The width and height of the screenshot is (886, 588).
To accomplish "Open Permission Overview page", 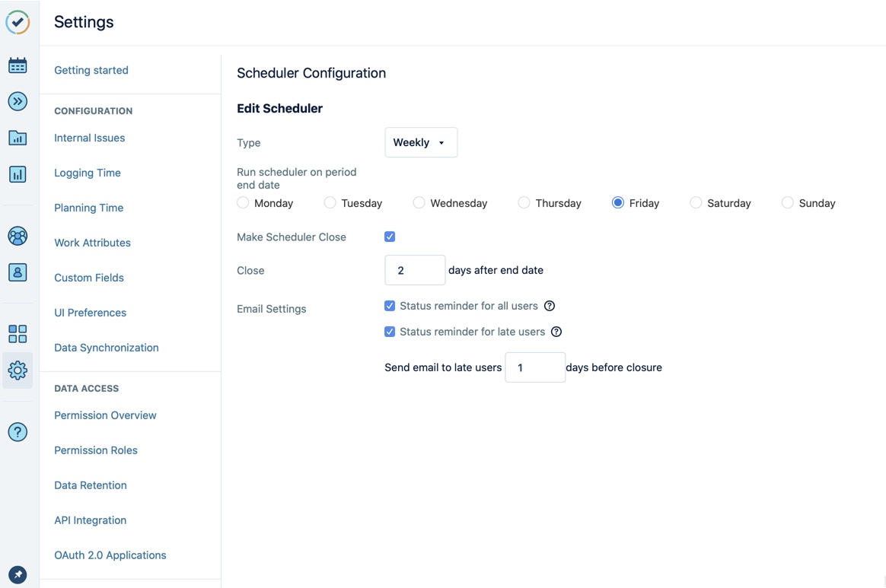I will [105, 415].
